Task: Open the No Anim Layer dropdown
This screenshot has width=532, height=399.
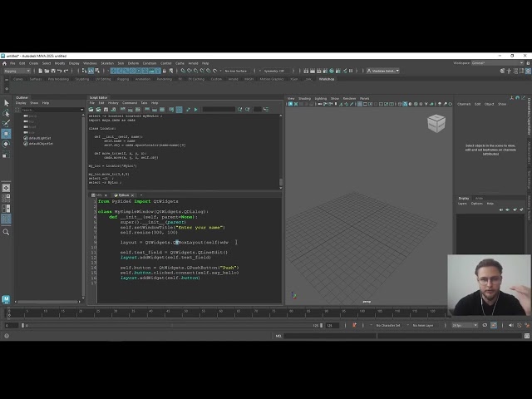Action: point(423,325)
